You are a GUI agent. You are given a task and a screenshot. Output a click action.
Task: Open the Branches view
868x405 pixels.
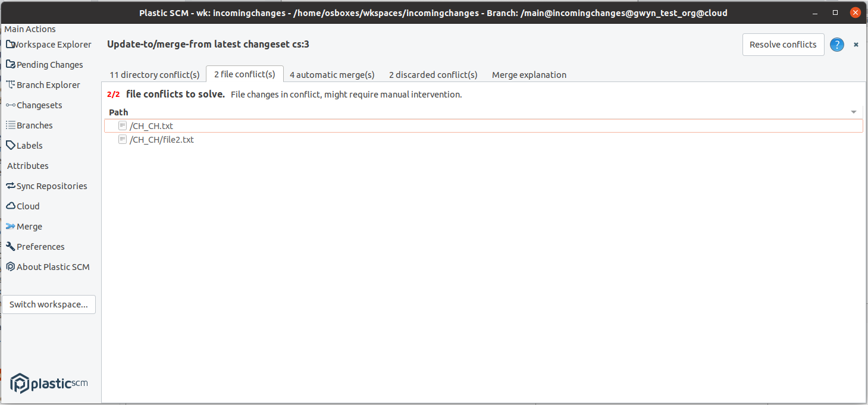pos(34,125)
